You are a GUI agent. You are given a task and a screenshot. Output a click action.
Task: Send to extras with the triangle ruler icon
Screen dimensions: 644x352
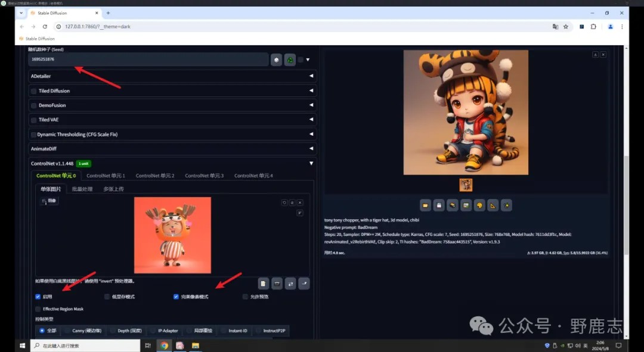coord(493,205)
